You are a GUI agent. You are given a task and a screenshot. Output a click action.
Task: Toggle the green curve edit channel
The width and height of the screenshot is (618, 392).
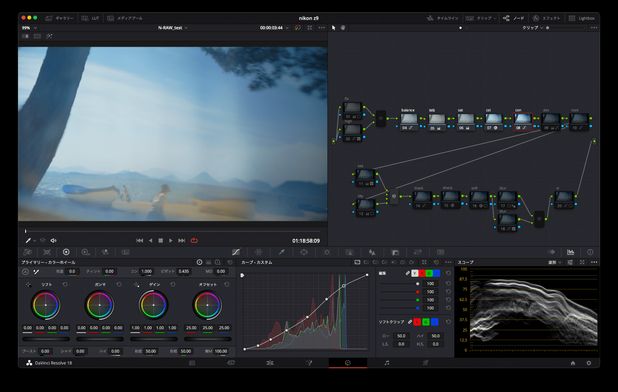pos(429,273)
